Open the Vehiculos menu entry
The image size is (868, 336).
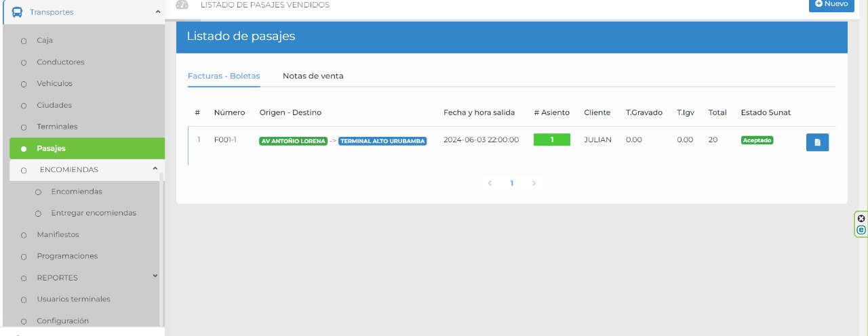[x=54, y=84]
